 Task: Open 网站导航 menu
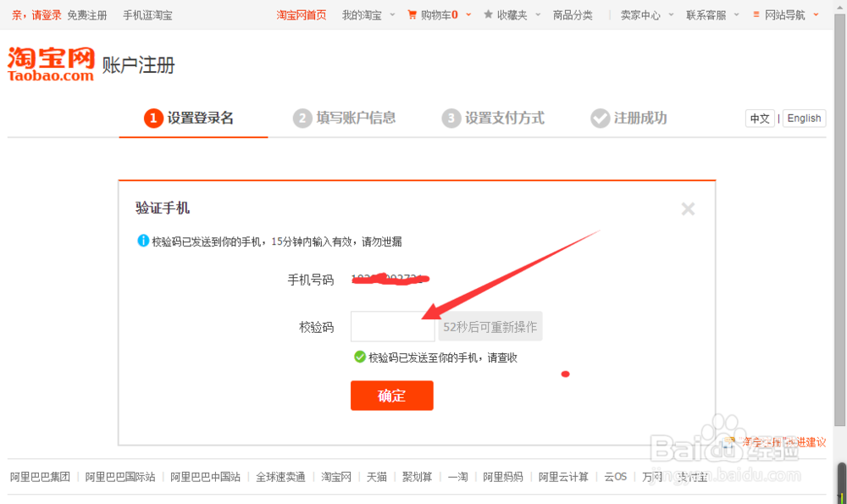click(785, 15)
